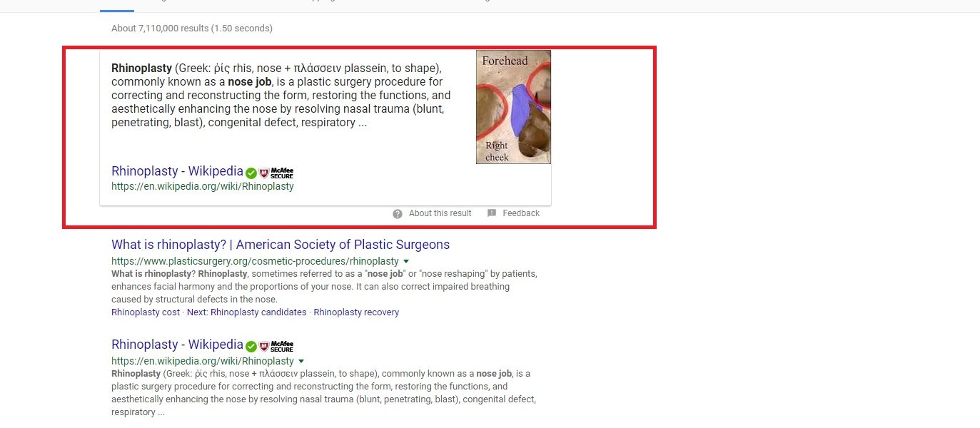Click the Feedback flag icon
980x428 pixels.
point(492,213)
